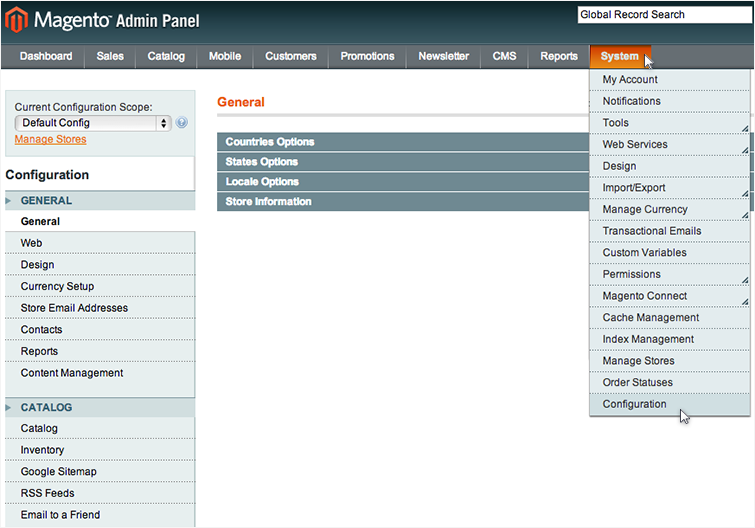Open the Reports top navigation menu
The height and width of the screenshot is (528, 755).
click(x=559, y=56)
